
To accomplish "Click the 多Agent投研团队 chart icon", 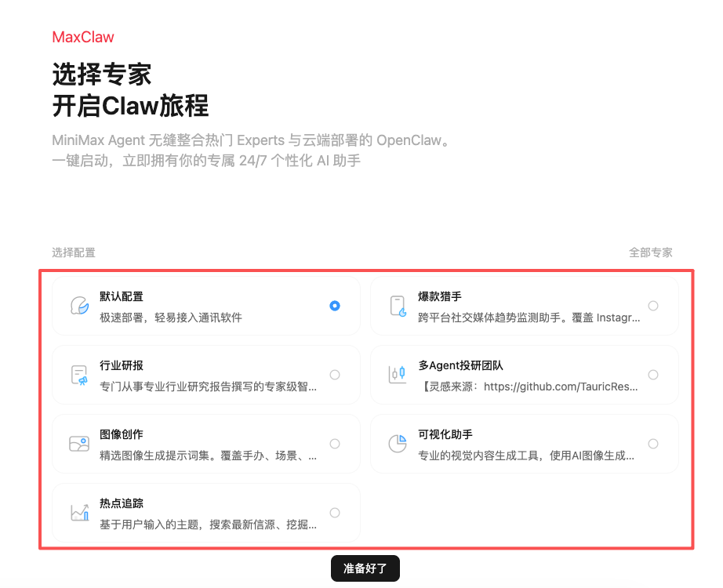I will click(x=398, y=375).
